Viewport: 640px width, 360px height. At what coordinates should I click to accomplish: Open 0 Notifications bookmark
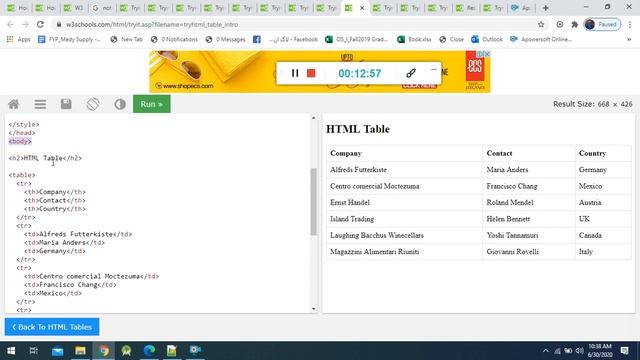click(x=174, y=39)
